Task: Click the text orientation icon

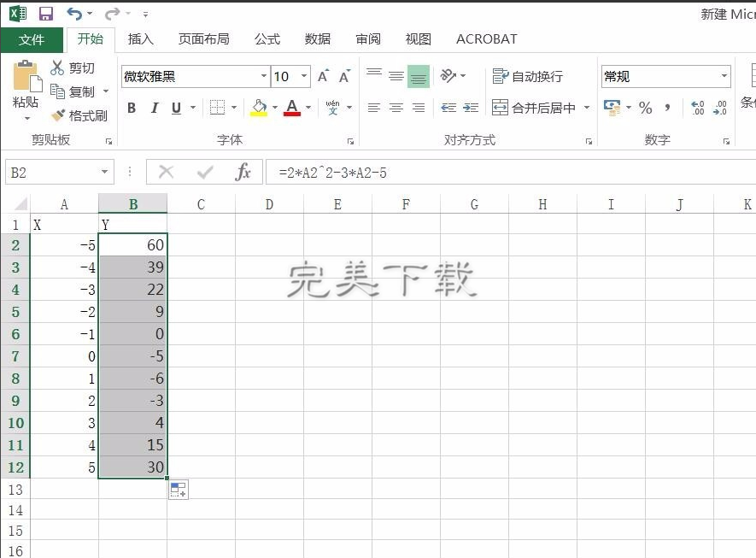Action: pyautogui.click(x=448, y=76)
